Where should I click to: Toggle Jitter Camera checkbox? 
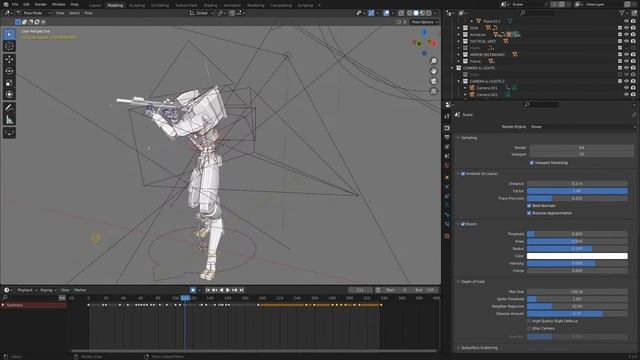[x=529, y=329]
